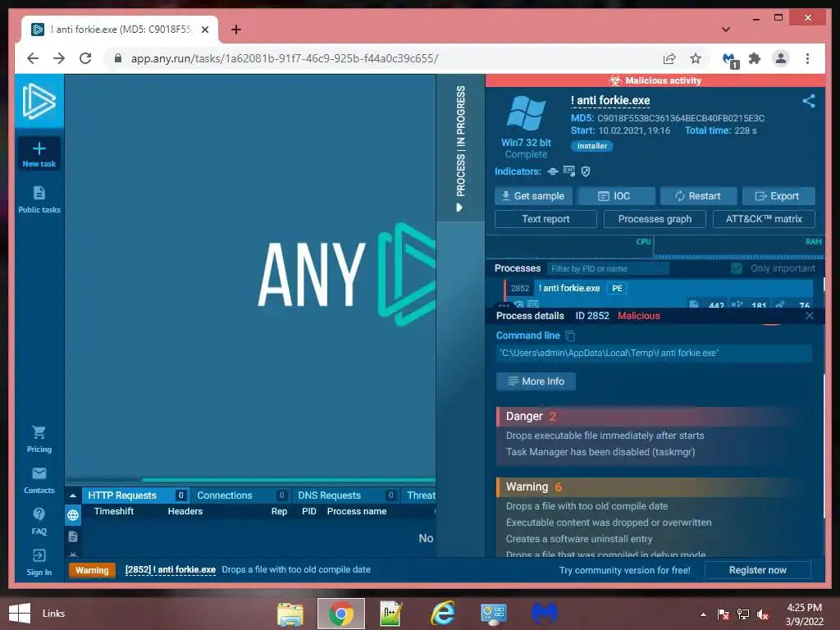Open Malwarebytes app in taskbar

(x=545, y=614)
